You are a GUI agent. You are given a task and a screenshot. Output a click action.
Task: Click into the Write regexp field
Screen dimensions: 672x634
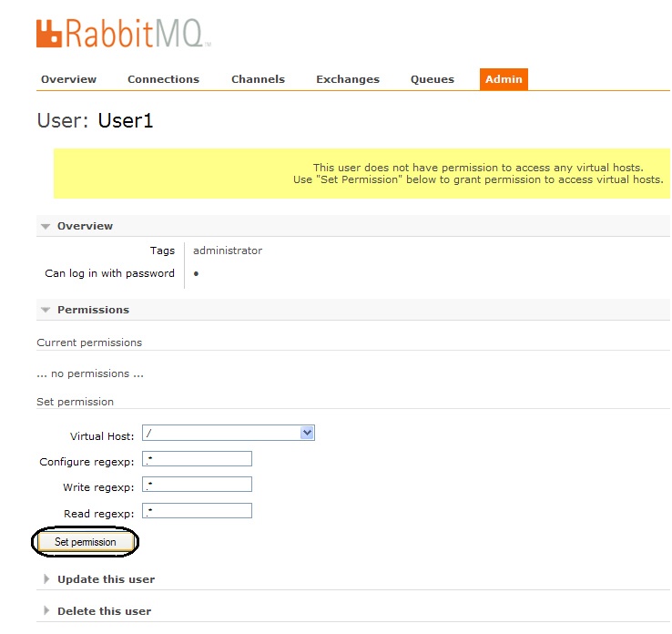(x=197, y=485)
